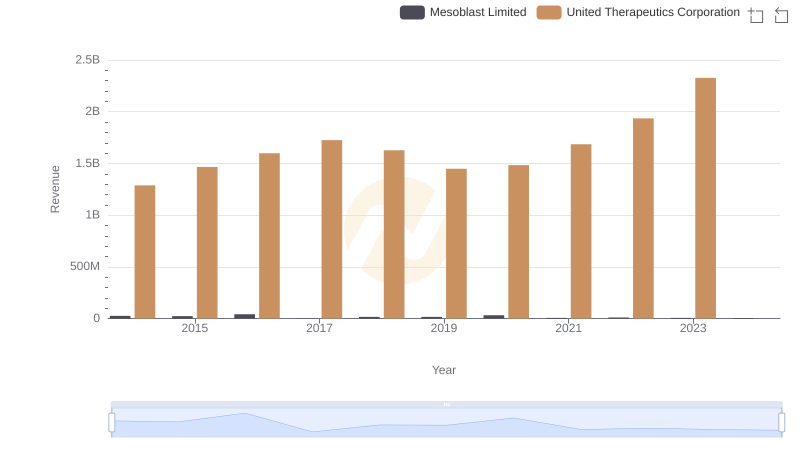Click the United Therapeutics 2019 bar
The width and height of the screenshot is (800, 461).
[456, 244]
